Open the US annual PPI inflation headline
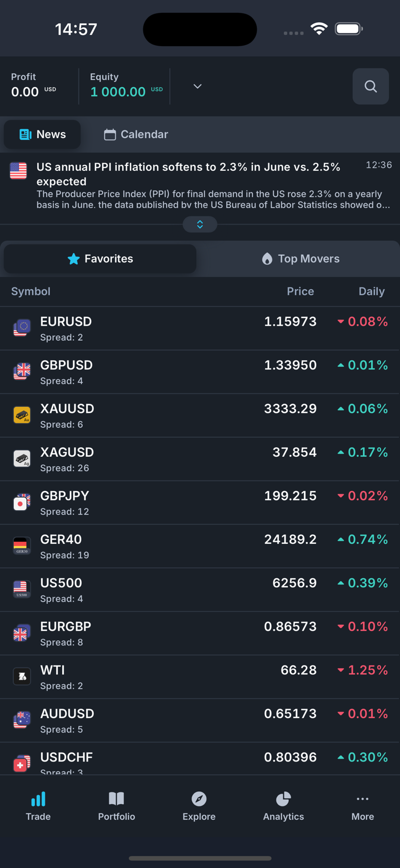 (188, 174)
